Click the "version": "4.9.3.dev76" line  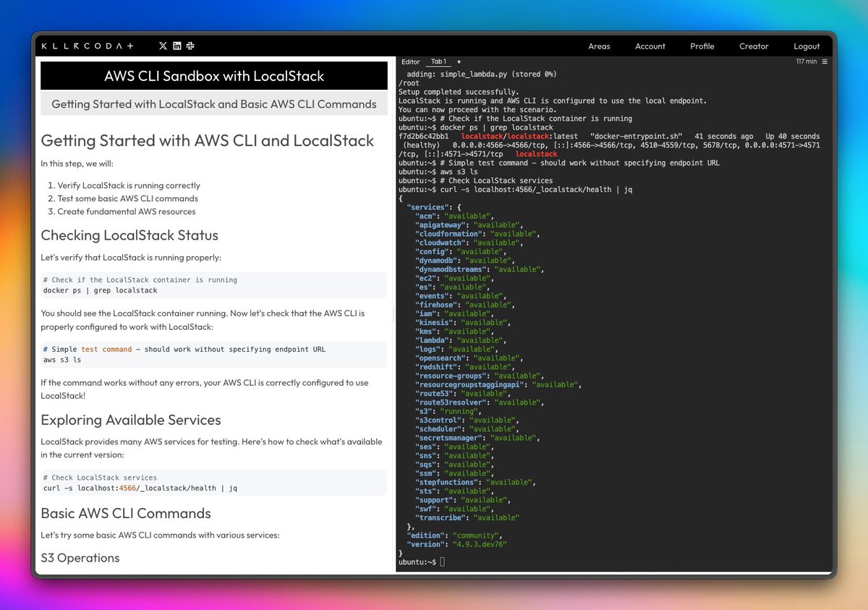(456, 544)
